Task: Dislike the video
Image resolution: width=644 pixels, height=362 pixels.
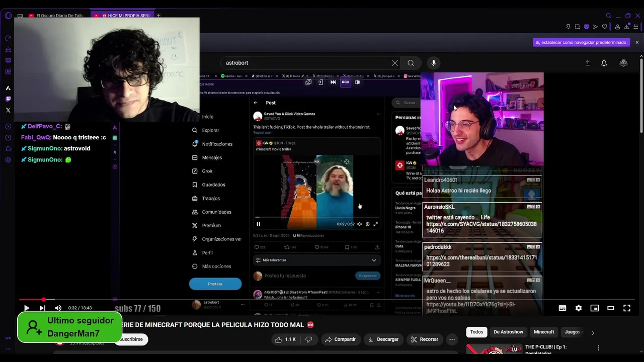Action: tap(308, 339)
